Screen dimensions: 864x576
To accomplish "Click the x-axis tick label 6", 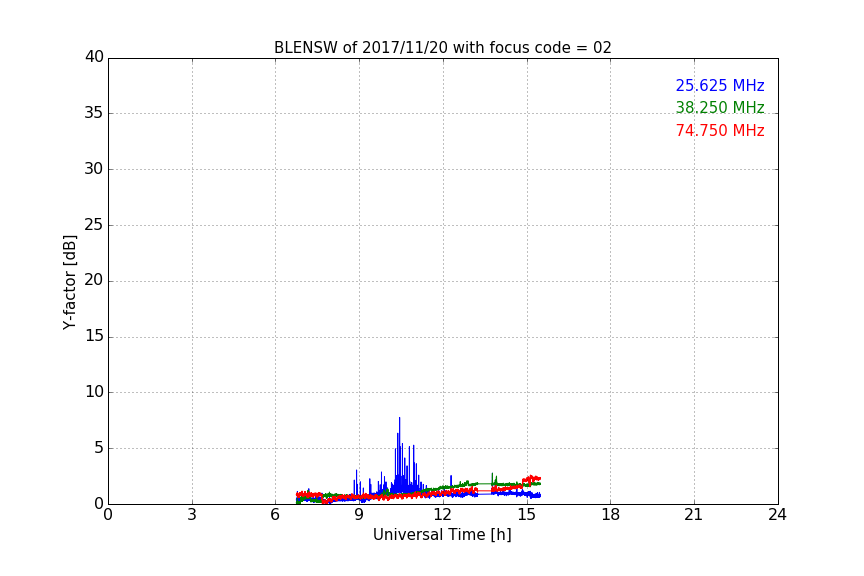I will click(275, 515).
